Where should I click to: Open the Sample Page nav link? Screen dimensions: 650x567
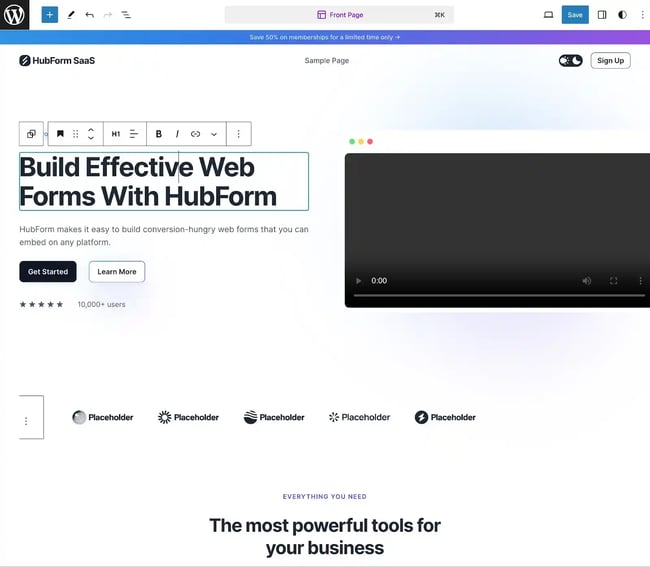pos(327,61)
